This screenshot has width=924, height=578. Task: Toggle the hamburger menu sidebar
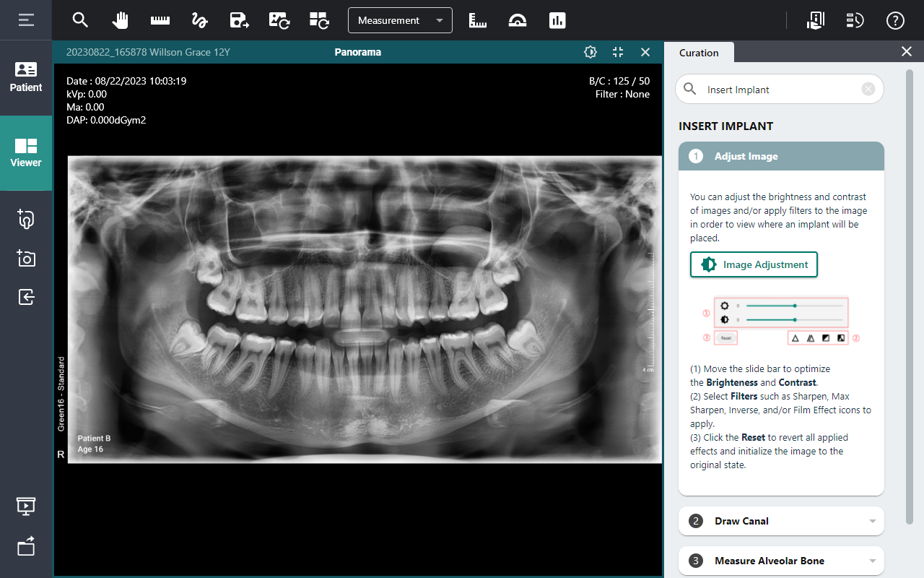[x=26, y=20]
